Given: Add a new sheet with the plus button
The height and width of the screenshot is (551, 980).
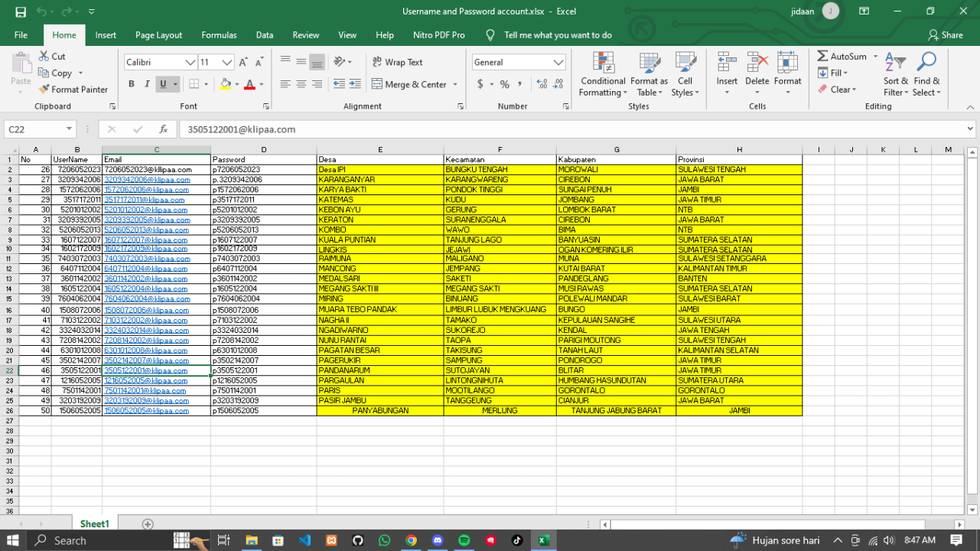Looking at the screenshot, I should click(x=148, y=524).
